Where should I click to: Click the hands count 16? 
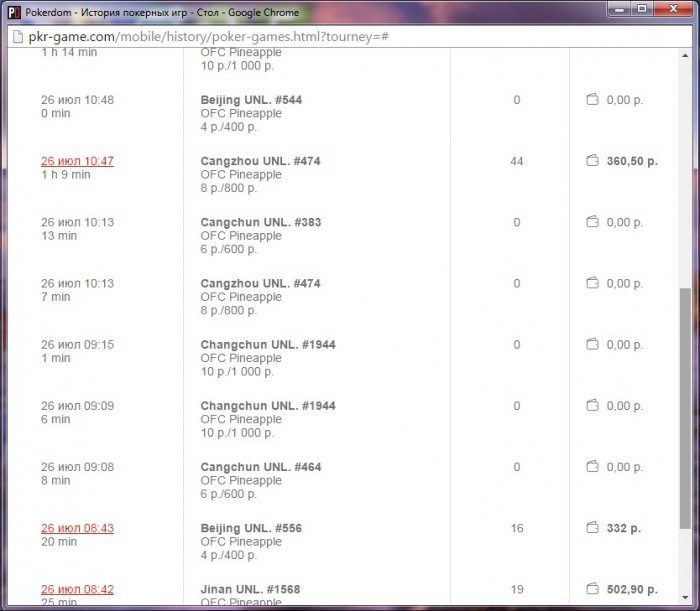[517, 528]
